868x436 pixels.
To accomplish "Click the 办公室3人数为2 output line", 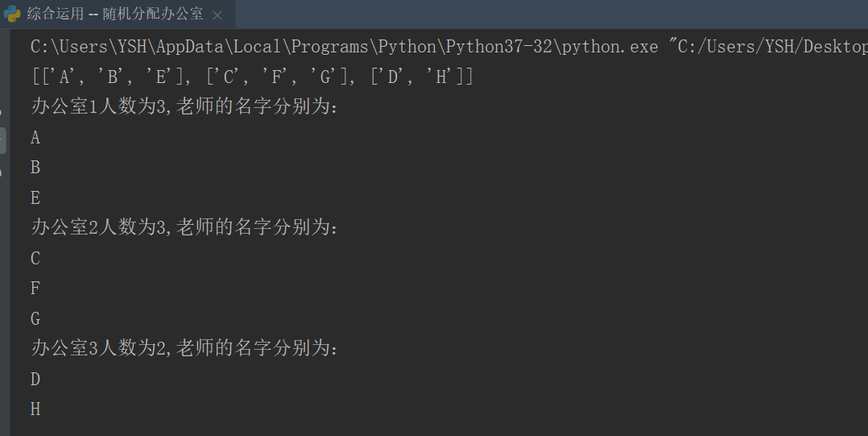I will pyautogui.click(x=184, y=348).
